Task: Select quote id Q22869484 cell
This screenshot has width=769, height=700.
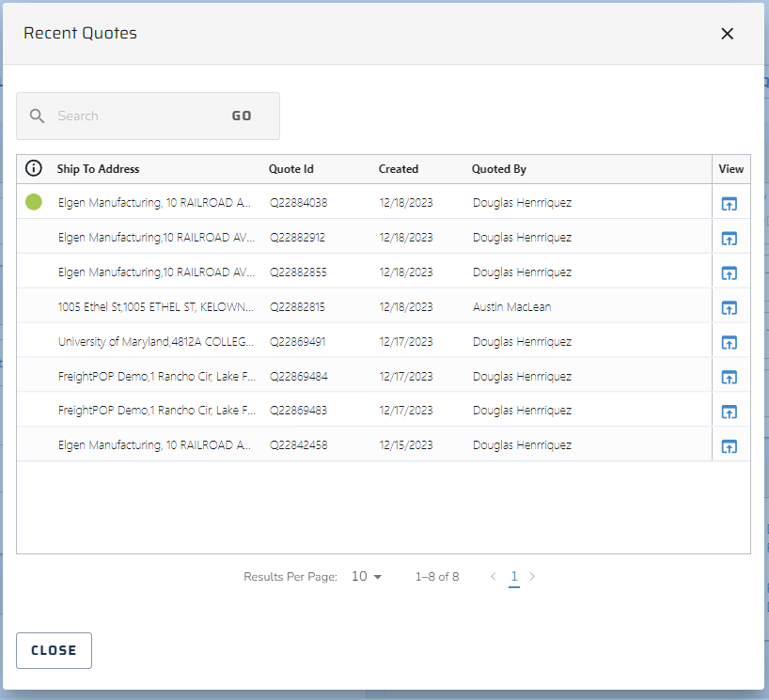Action: [298, 377]
